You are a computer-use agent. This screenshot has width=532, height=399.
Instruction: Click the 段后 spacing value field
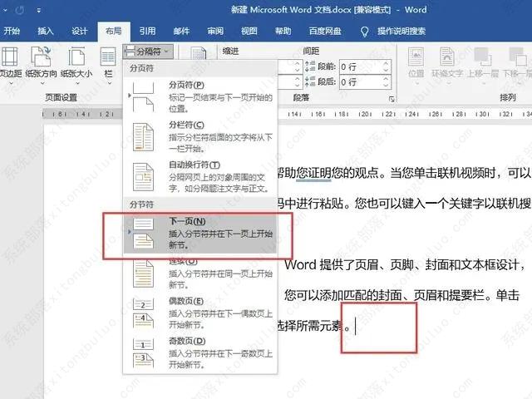click(361, 82)
